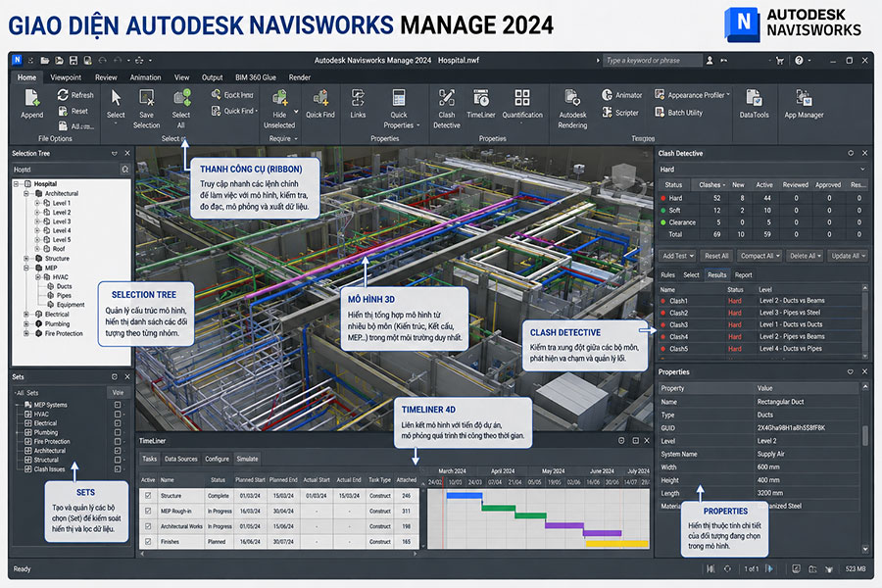Open Data Sources tab in TimeLiner

point(180,459)
